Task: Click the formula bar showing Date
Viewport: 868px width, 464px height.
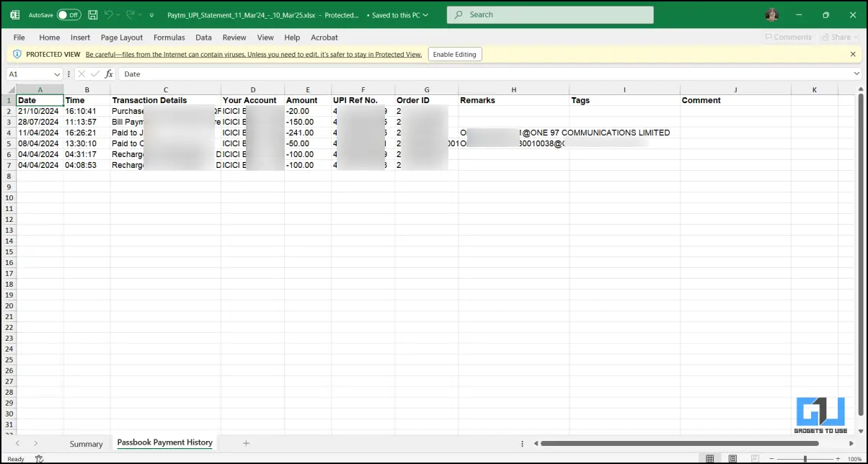Action: pos(484,74)
